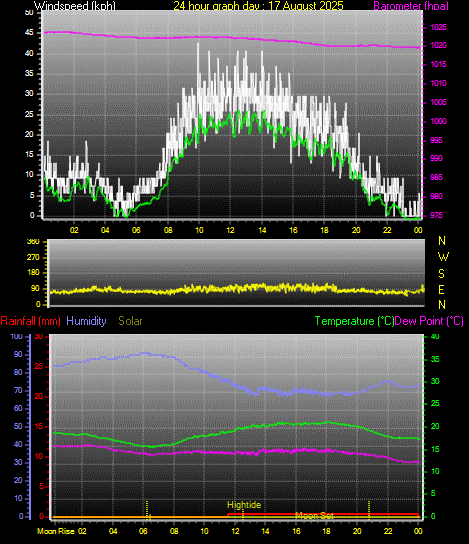Click the 270 degree wind direction label
Screen dimensions: 469x544
pos(33,257)
